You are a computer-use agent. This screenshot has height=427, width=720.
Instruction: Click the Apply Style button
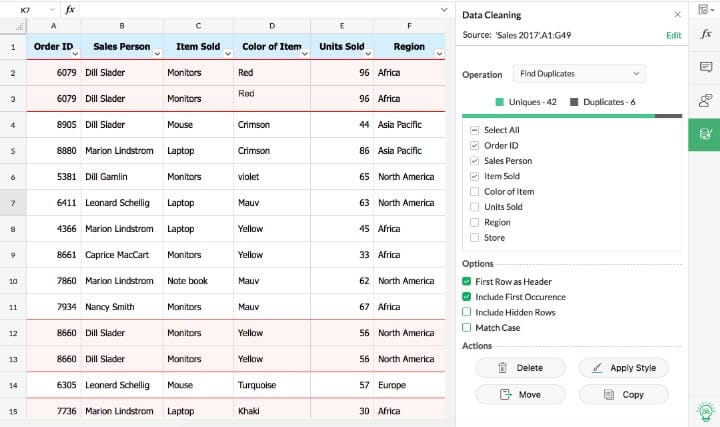[624, 368]
